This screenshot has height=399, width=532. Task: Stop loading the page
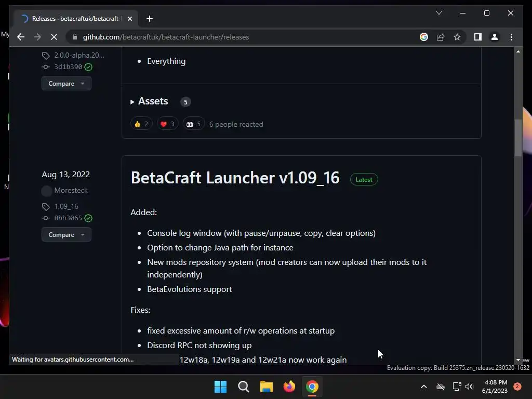pos(54,37)
